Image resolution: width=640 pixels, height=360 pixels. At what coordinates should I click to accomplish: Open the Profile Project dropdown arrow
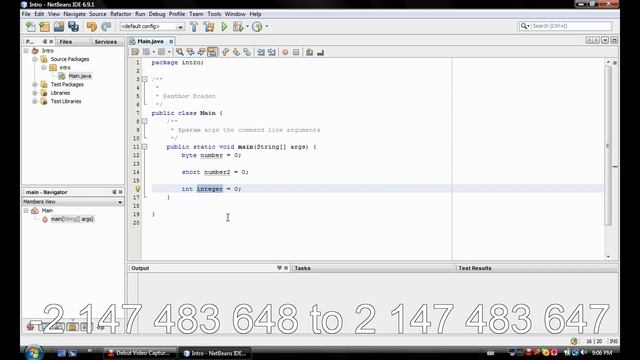(267, 27)
